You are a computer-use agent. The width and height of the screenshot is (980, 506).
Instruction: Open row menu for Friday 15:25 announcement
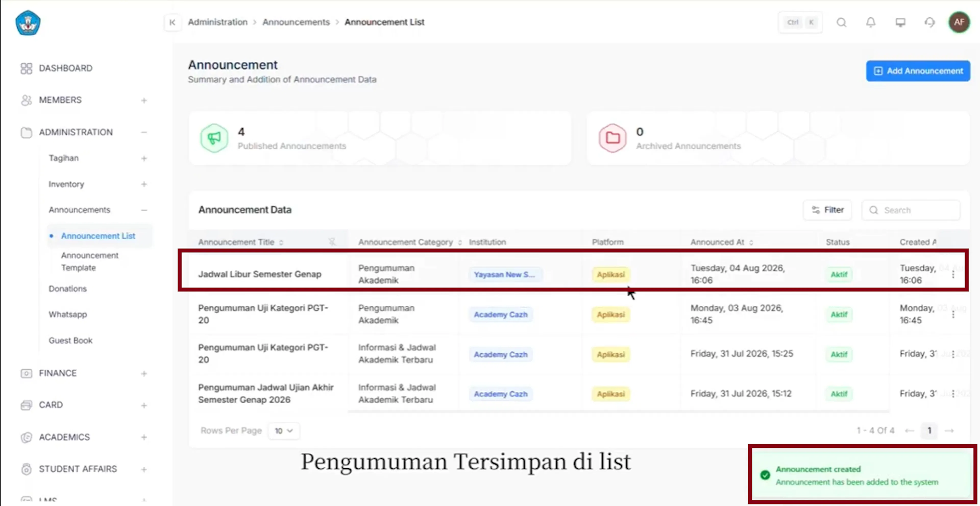tap(953, 354)
